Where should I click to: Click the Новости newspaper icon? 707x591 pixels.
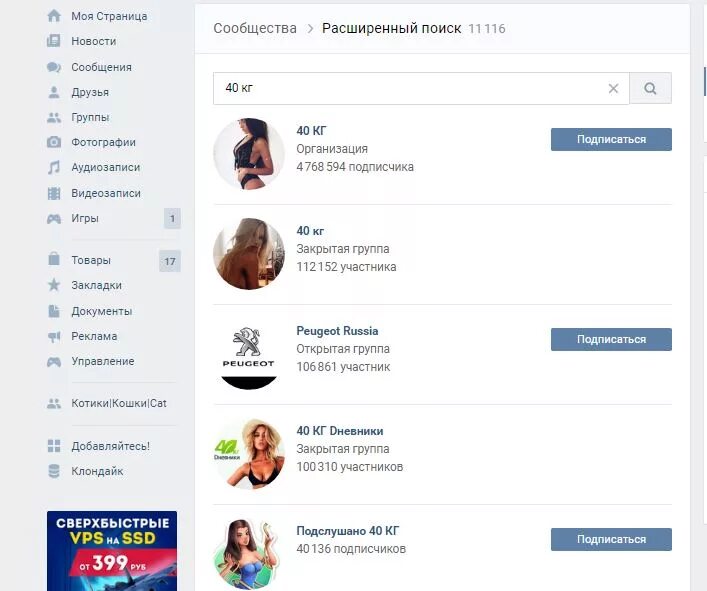(x=54, y=41)
